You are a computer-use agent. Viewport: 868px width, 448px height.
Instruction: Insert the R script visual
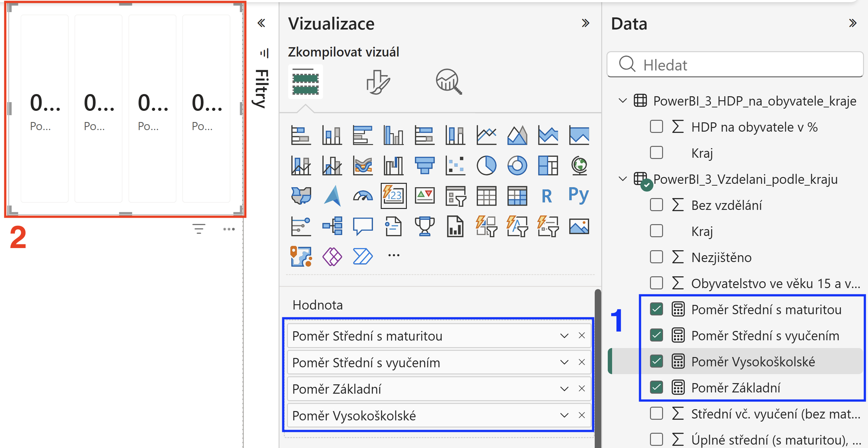[547, 196]
